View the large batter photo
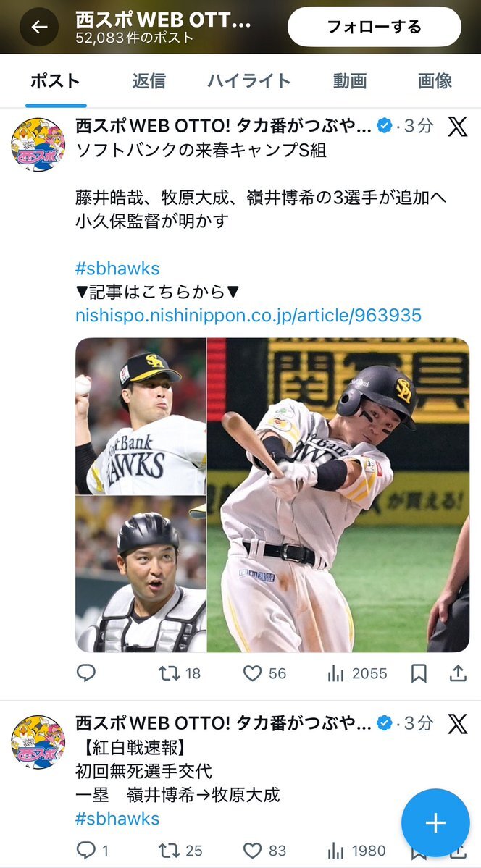The width and height of the screenshot is (481, 868). (x=338, y=495)
